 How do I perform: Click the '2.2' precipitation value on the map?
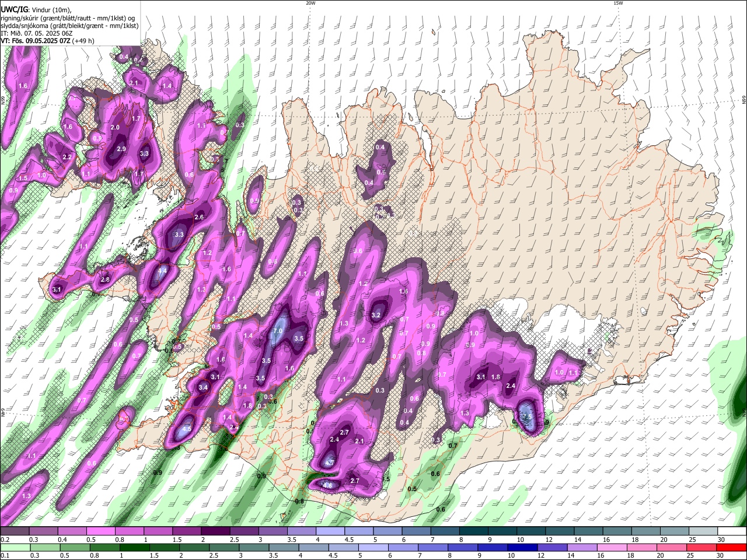tap(67, 157)
